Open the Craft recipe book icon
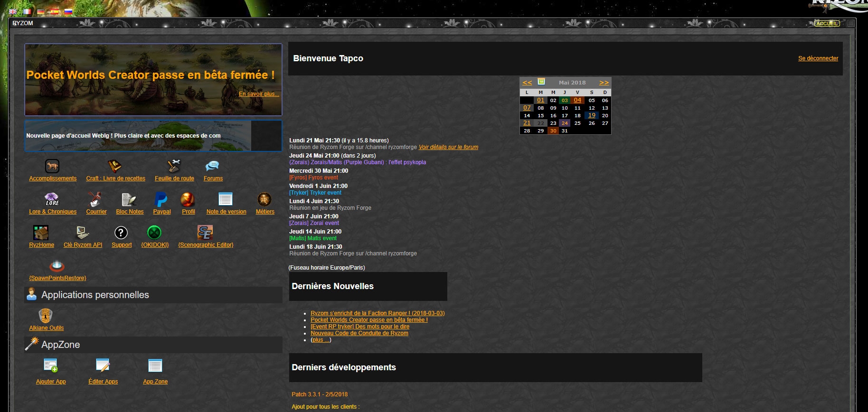 (115, 166)
